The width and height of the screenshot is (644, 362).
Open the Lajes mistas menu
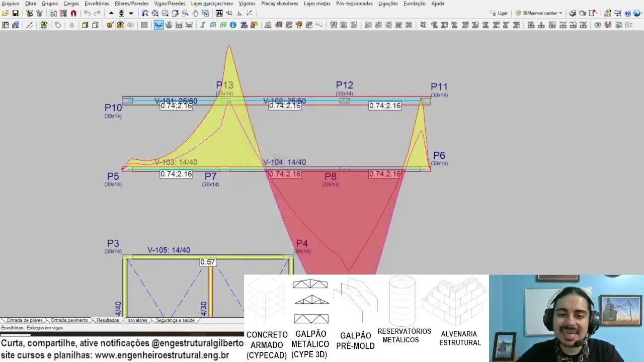317,4
